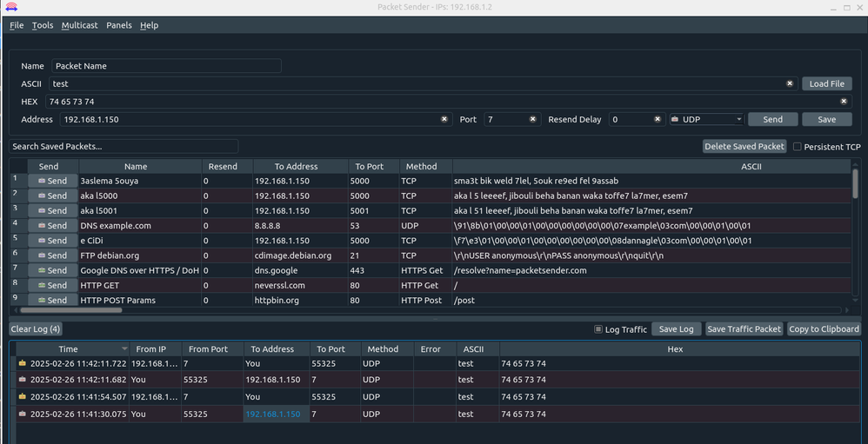Select the highlighted 192.168.1.150 log cell
This screenshot has height=444, width=868.
(x=277, y=414)
